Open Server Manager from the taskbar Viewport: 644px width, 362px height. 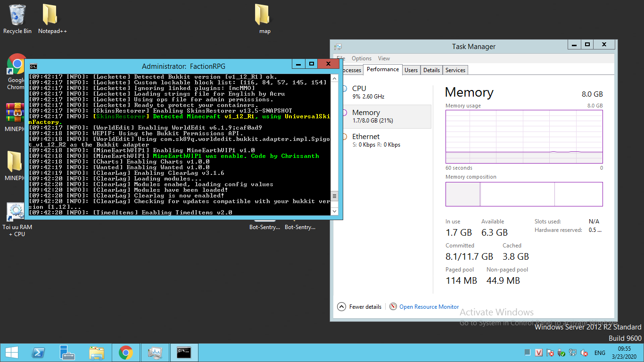(67, 353)
